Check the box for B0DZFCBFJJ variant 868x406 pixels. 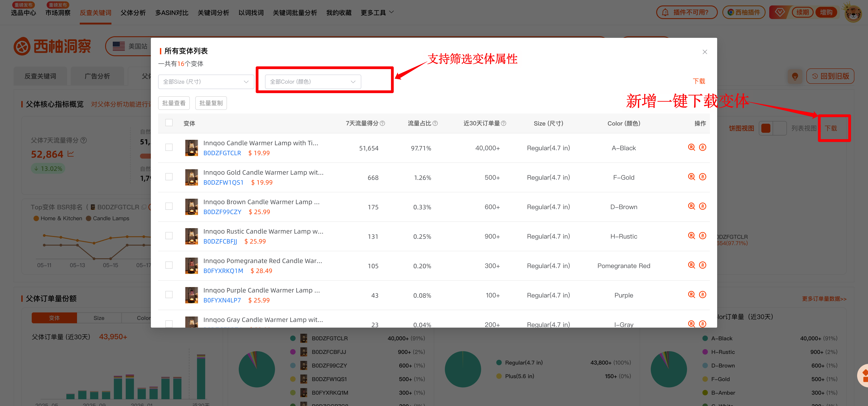click(169, 236)
